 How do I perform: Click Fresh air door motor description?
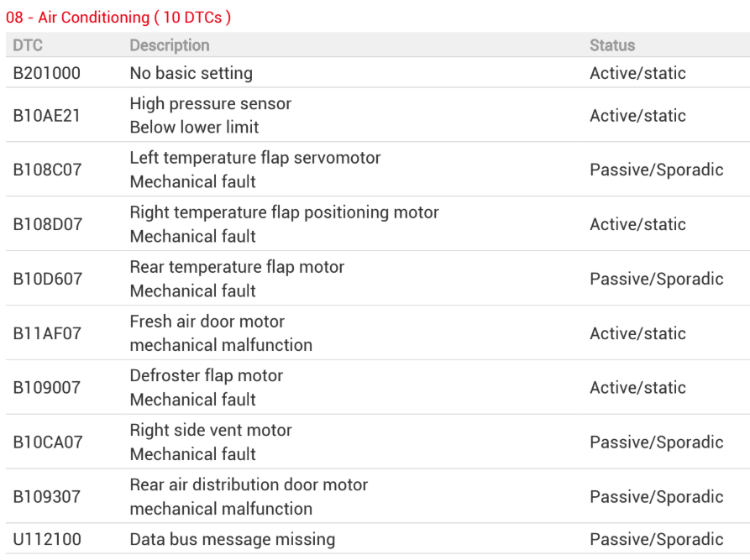tap(207, 322)
